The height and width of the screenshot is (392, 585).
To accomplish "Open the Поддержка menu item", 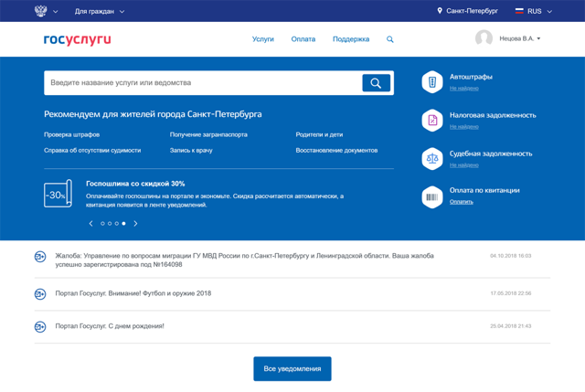I will [x=351, y=39].
